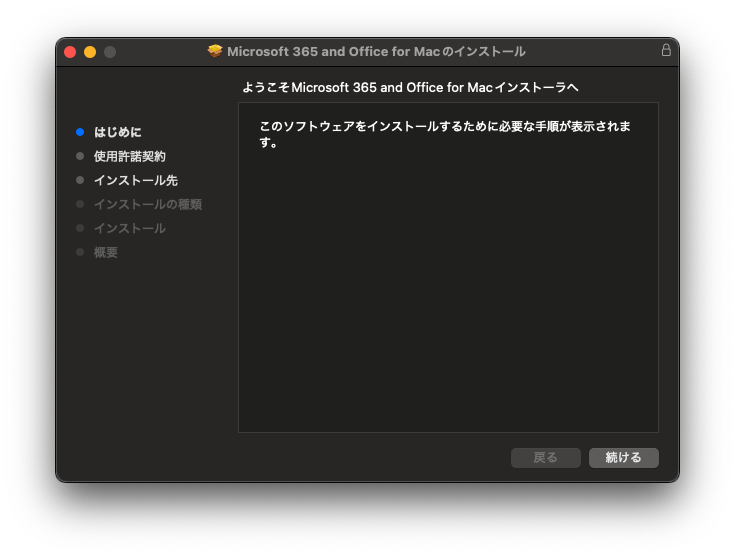This screenshot has height=556, width=735.
Task: Select the はじめに step in the sidebar
Action: pyautogui.click(x=118, y=132)
